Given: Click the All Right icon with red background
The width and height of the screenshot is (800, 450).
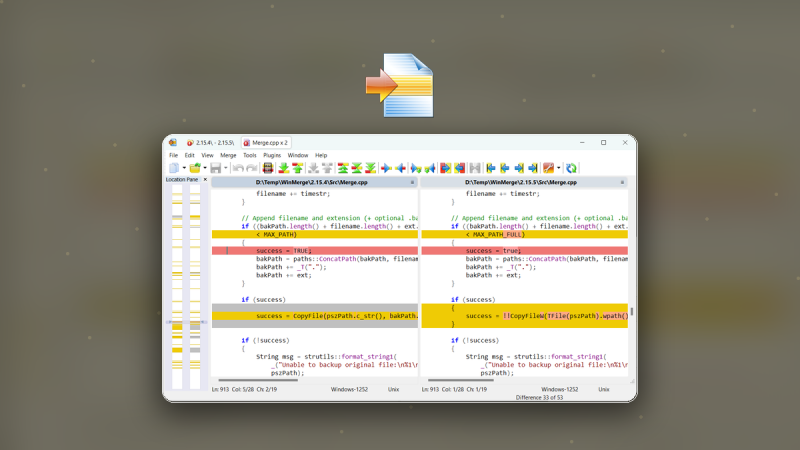Looking at the screenshot, I should (445, 168).
